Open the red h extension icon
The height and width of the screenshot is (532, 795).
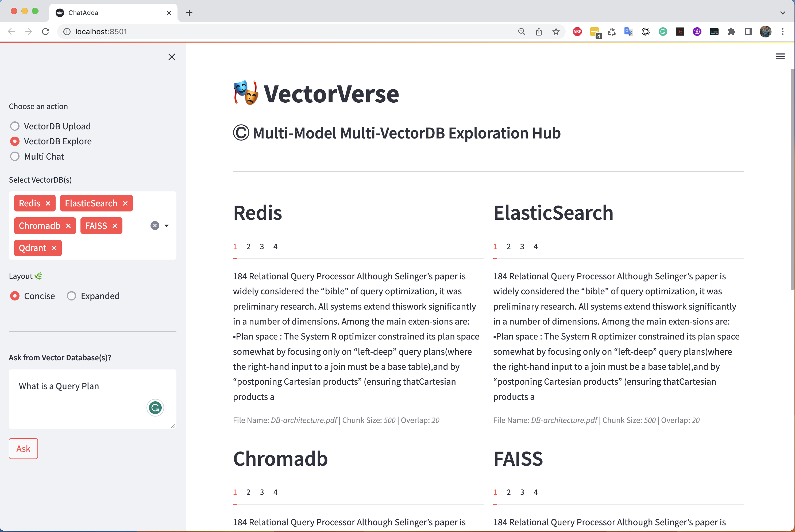tap(680, 32)
